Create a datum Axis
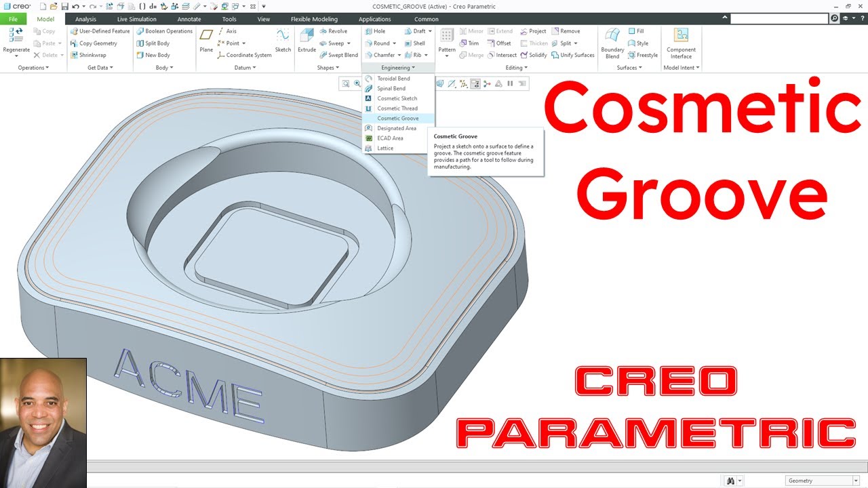The height and width of the screenshot is (488, 868). click(x=226, y=31)
